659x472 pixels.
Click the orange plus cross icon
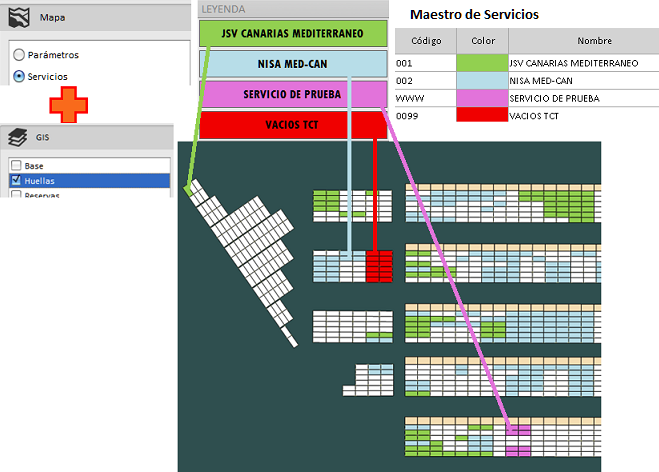[69, 105]
